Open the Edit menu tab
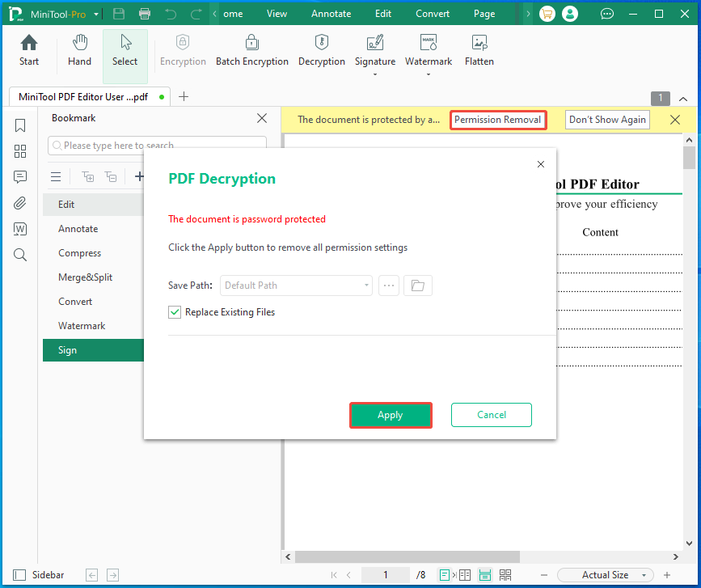The image size is (701, 588). pos(383,14)
